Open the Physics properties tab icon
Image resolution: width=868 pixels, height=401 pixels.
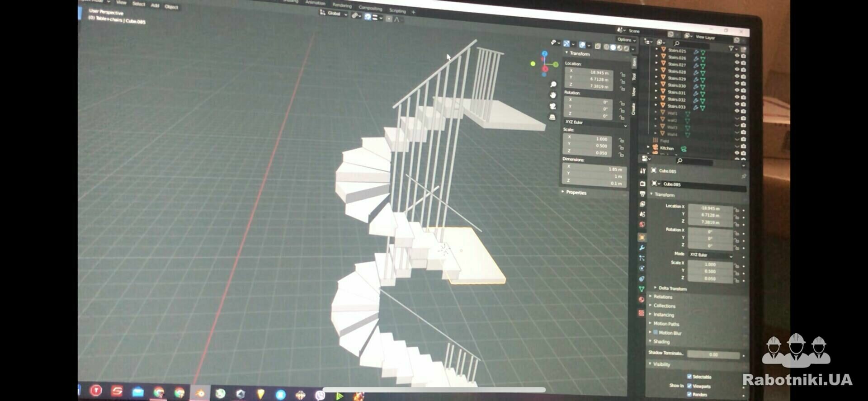click(x=642, y=269)
